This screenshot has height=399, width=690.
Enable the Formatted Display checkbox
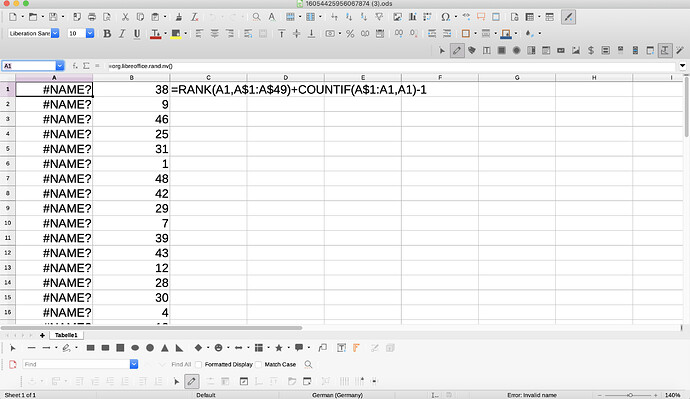click(198, 364)
